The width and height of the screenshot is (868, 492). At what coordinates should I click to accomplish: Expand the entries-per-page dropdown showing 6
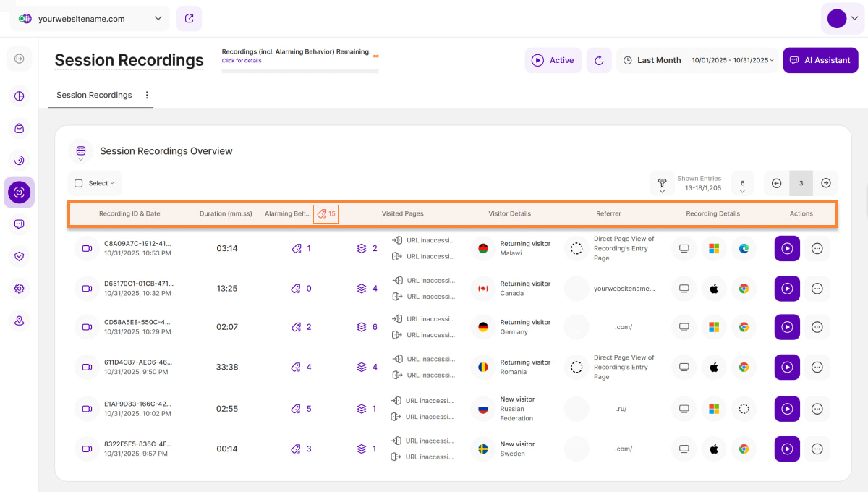coord(742,184)
